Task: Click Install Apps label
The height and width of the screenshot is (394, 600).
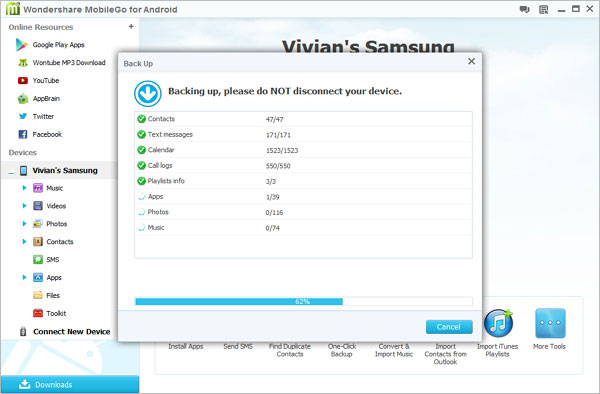Action: click(186, 346)
